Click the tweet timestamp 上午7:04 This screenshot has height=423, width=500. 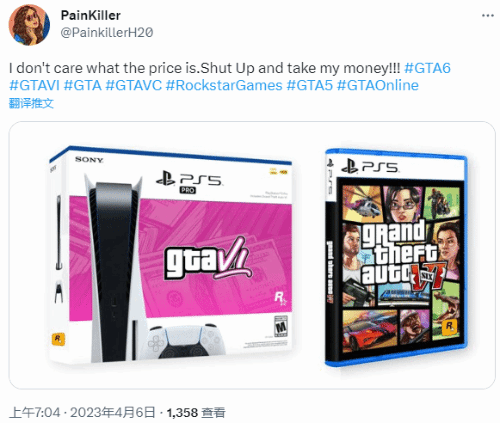click(35, 413)
